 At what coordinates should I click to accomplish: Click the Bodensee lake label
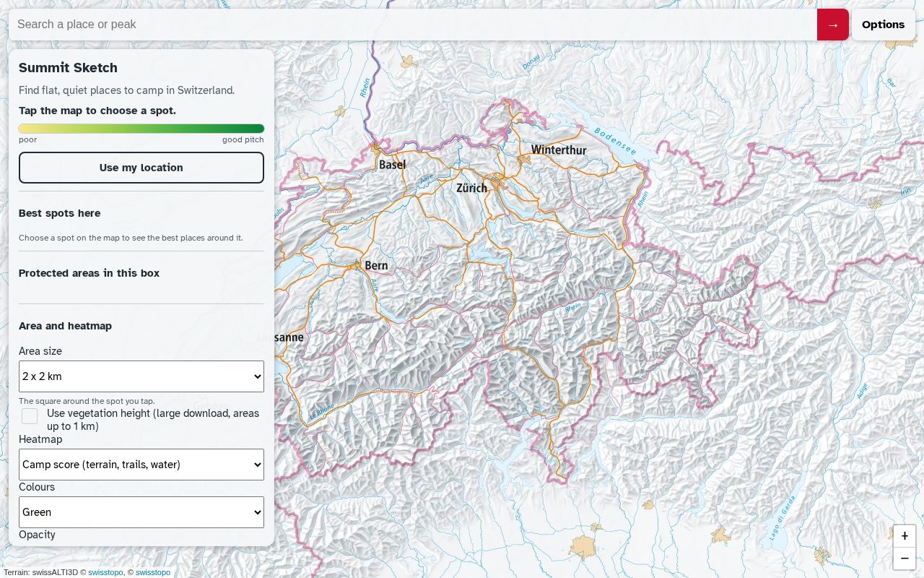click(615, 141)
